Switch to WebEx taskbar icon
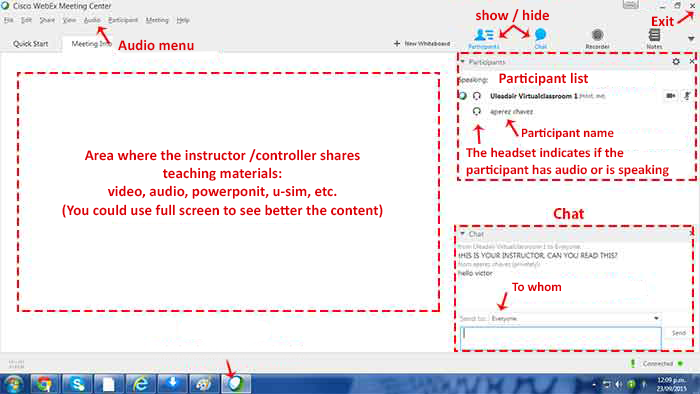 (x=236, y=384)
